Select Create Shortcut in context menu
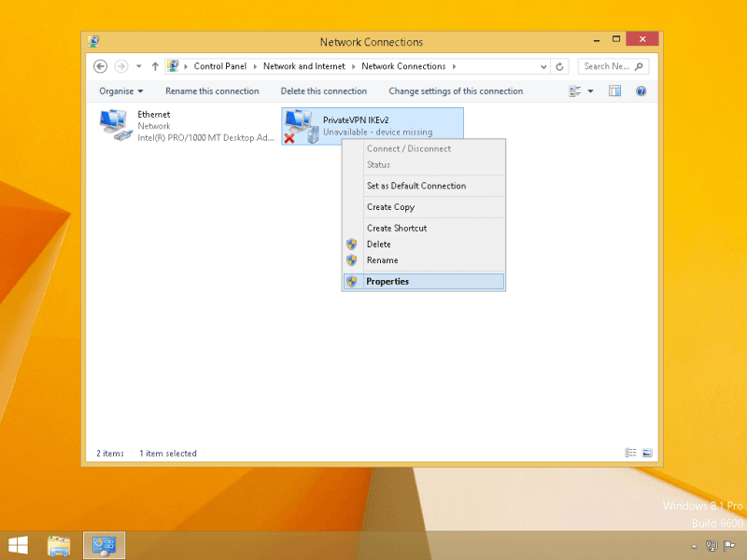 point(397,228)
